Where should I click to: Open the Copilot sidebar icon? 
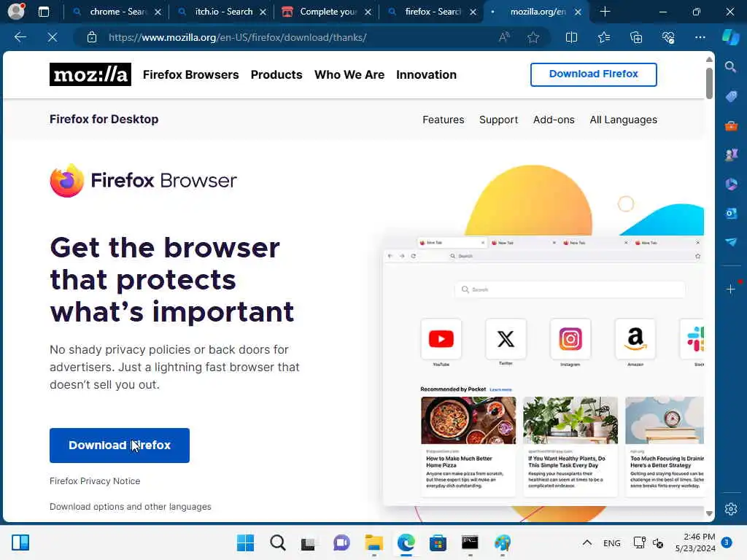click(x=731, y=37)
